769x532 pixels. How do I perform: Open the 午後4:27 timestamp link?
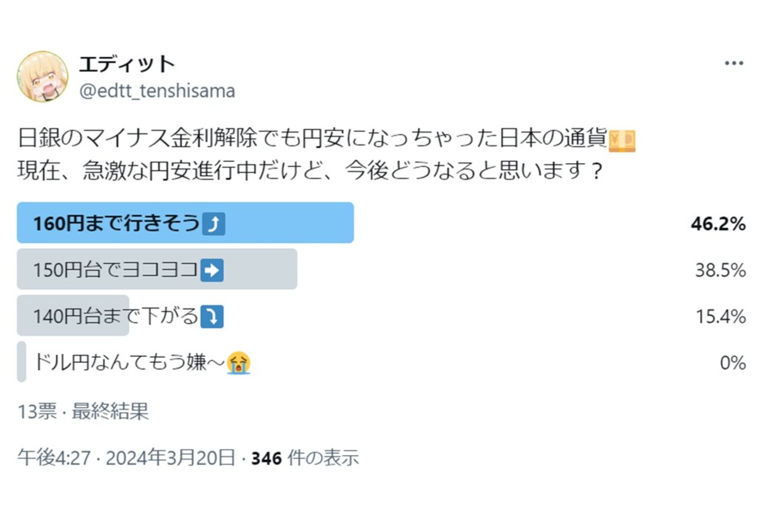point(53,458)
